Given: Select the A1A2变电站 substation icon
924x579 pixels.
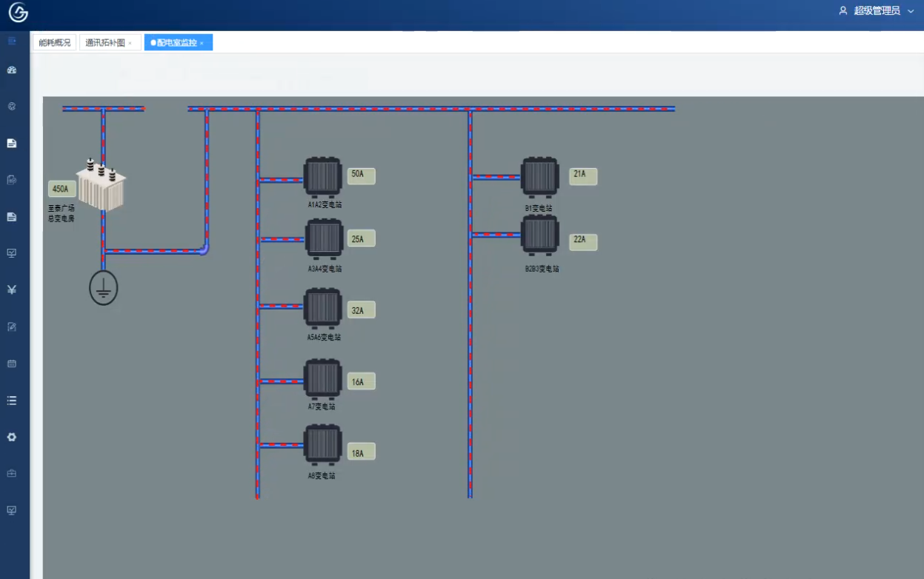Looking at the screenshot, I should [323, 177].
